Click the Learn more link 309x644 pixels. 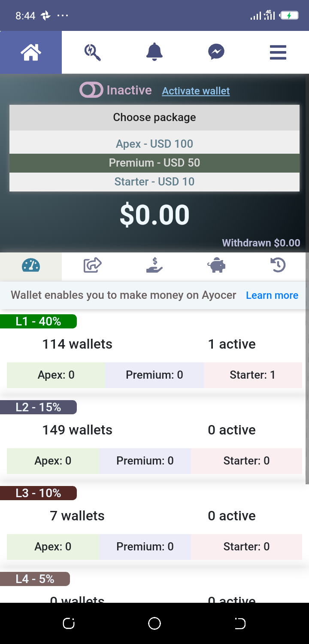[x=272, y=295]
